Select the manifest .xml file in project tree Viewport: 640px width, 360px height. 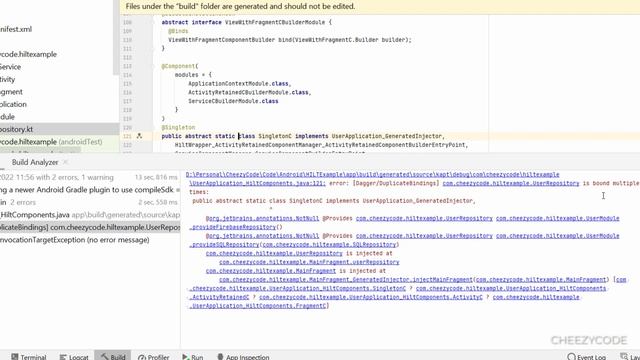point(16,29)
